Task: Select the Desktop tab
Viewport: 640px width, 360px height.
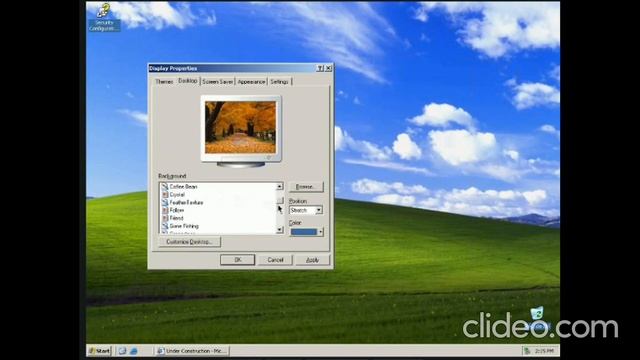Action: coord(188,81)
